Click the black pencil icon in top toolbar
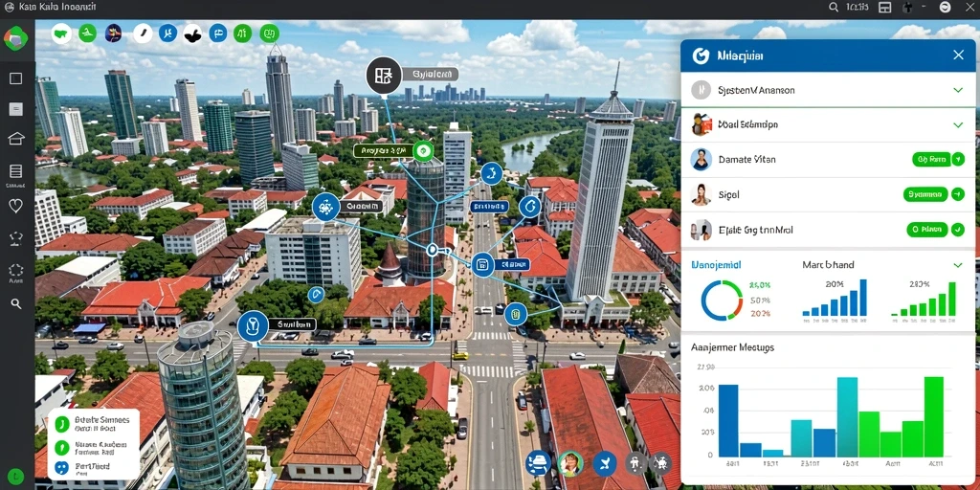Image resolution: width=980 pixels, height=490 pixels. coord(143,33)
